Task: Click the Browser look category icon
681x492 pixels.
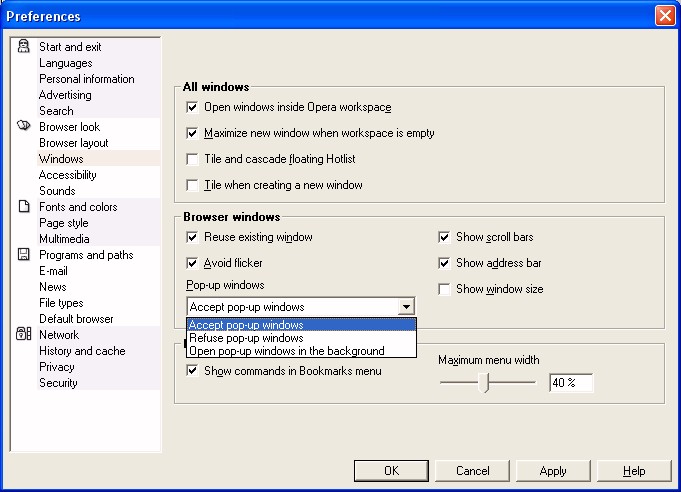Action: (x=24, y=127)
